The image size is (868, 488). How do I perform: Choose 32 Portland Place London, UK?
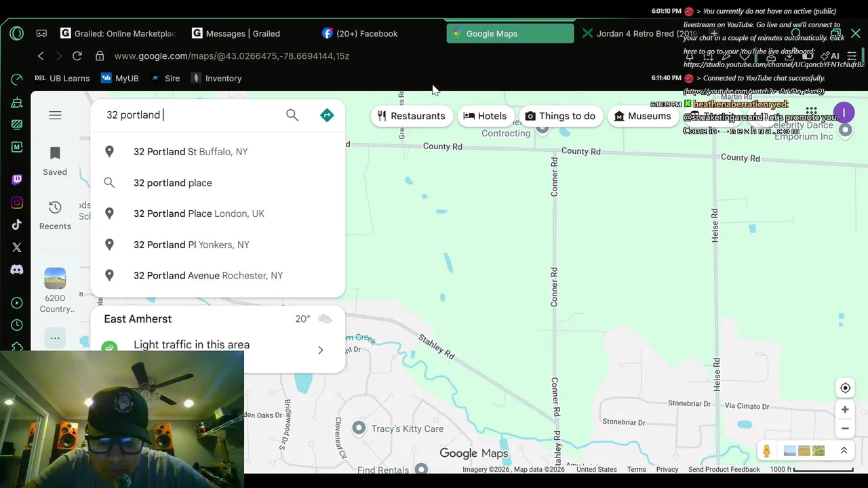(218, 213)
